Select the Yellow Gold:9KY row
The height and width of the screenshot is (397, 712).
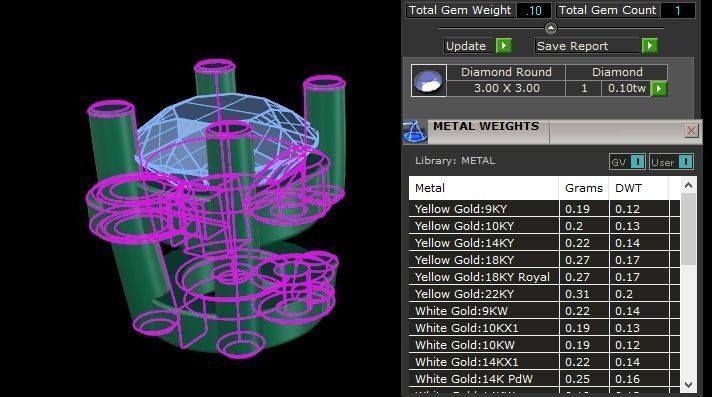pyautogui.click(x=544, y=209)
